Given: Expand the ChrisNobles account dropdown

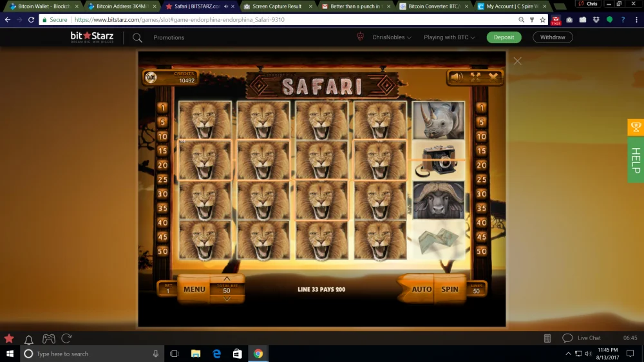Looking at the screenshot, I should pos(392,37).
